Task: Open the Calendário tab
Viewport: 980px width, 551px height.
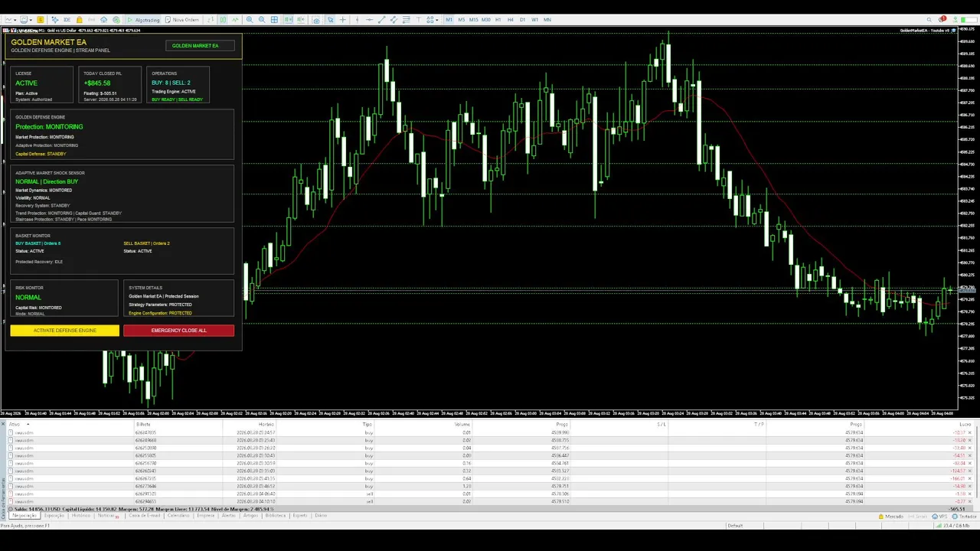Action: (178, 515)
